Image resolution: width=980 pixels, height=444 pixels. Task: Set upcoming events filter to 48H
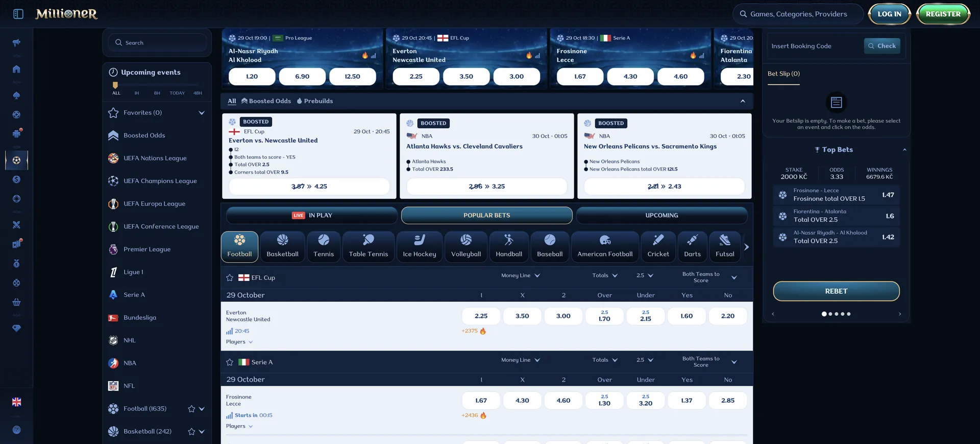(198, 93)
